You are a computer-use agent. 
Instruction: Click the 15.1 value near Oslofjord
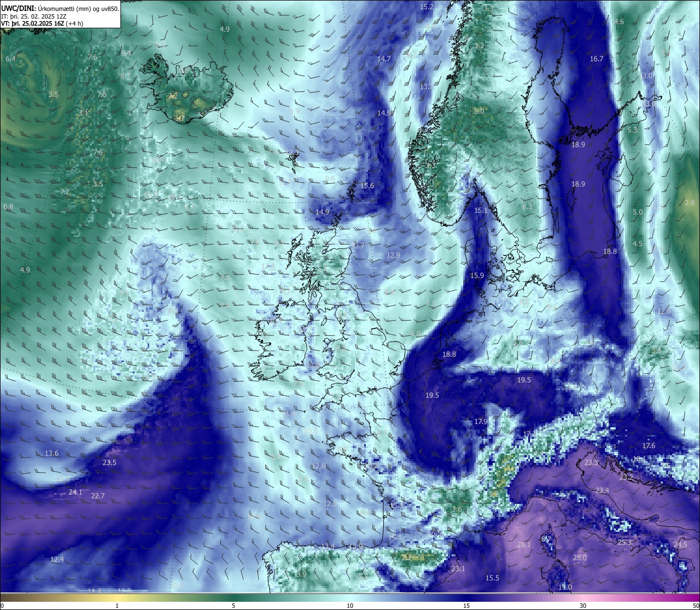click(x=481, y=211)
